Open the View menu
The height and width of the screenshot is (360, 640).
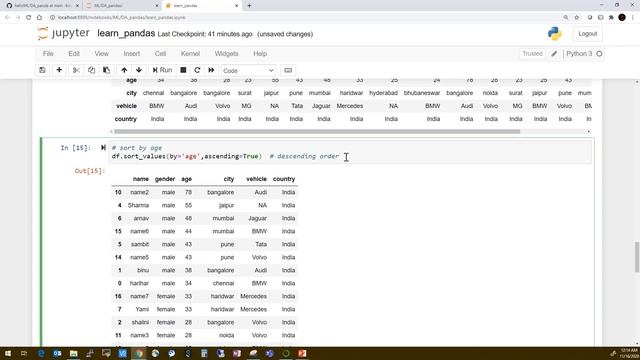tap(102, 54)
